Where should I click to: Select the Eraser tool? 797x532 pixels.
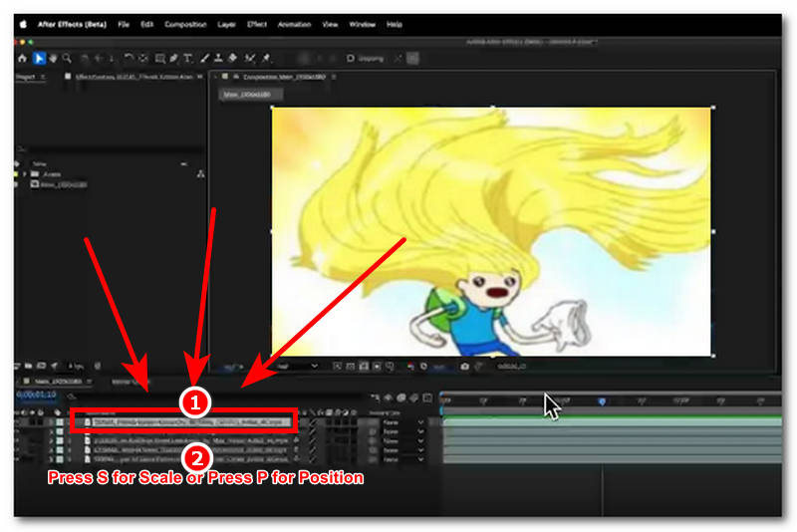(x=233, y=59)
